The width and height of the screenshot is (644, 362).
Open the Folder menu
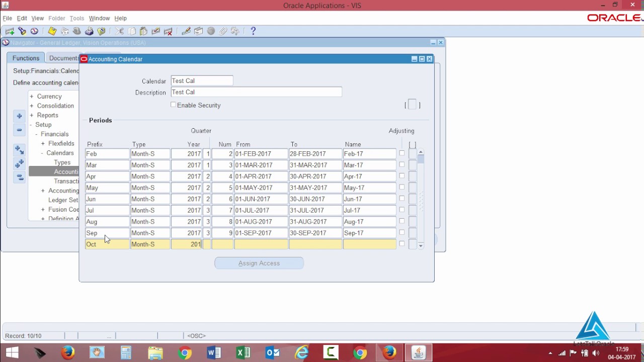(x=57, y=18)
